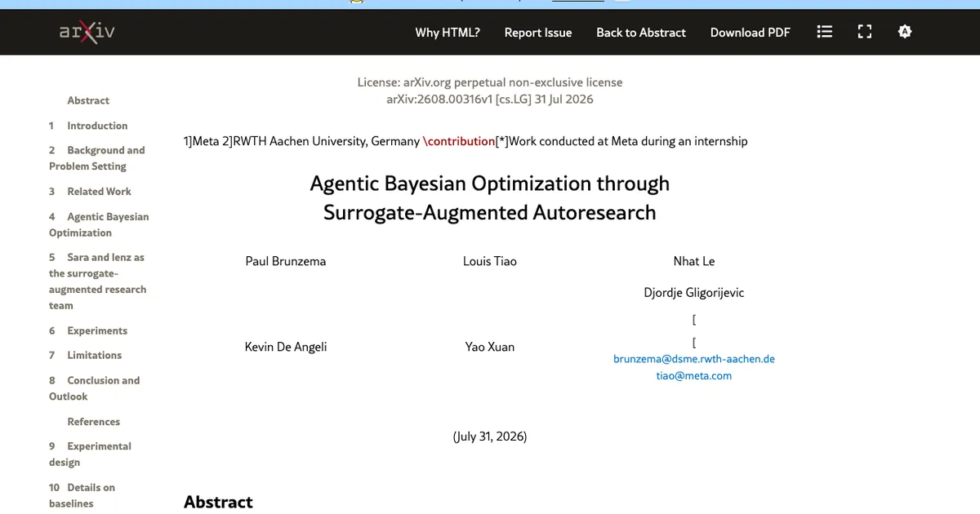980x514 pixels.
Task: Open the Why HTML? link
Action: (x=448, y=33)
